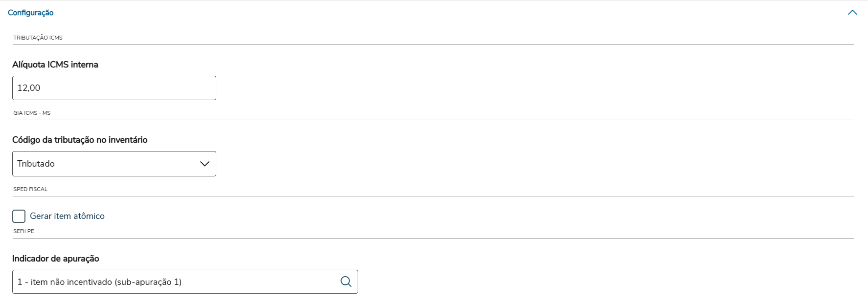868x301 pixels.
Task: Open Código da tributação no inventário dropdown
Action: (x=114, y=164)
